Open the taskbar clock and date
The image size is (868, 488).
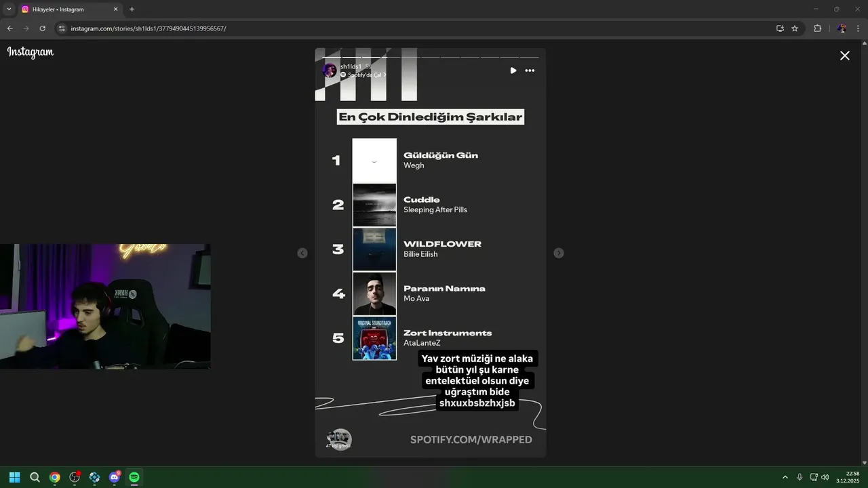848,477
